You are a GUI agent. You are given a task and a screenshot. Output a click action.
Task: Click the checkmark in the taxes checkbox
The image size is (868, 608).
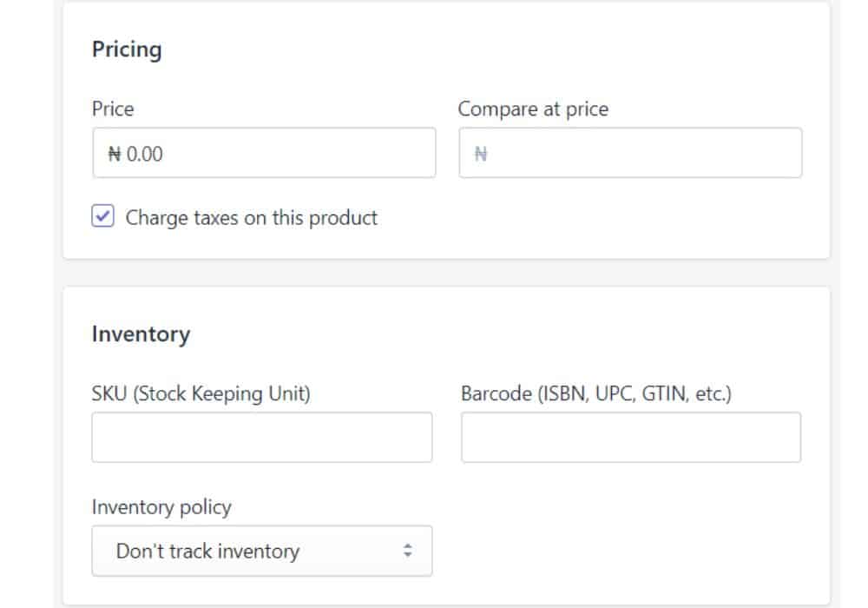pyautogui.click(x=102, y=217)
